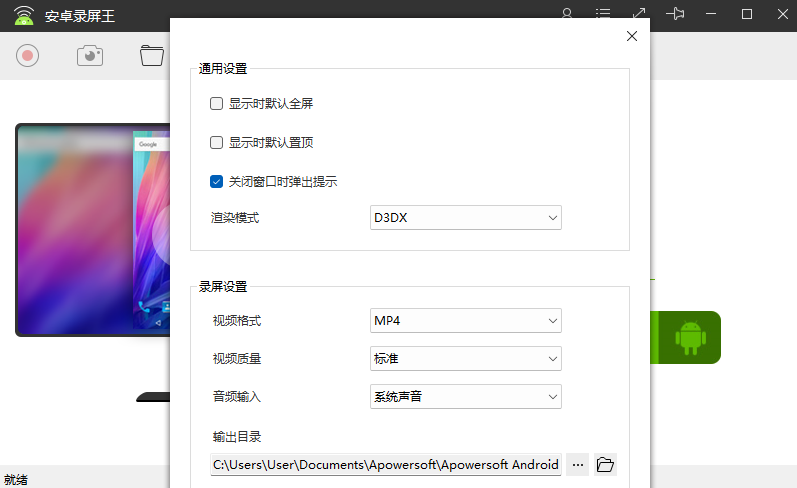Click the 就绪 status bar text
Viewport: 797px width, 488px height.
click(x=16, y=479)
